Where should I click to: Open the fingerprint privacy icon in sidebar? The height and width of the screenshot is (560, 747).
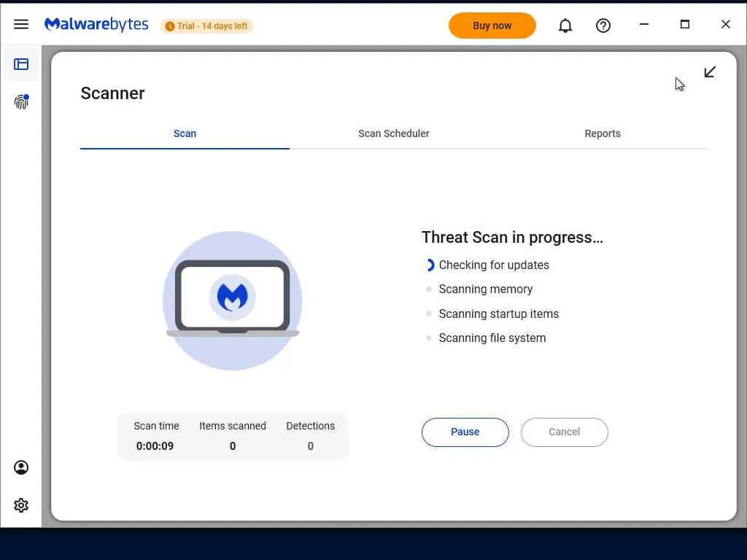click(21, 101)
